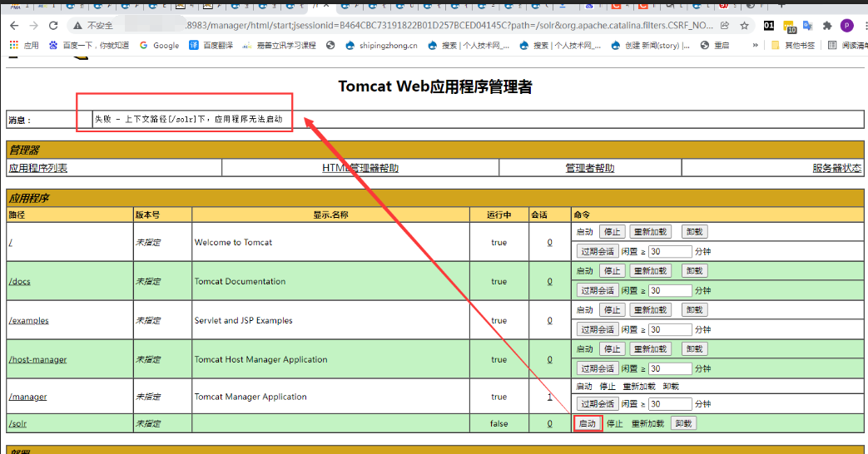This screenshot has width=868, height=454.
Task: Click 过期会话 for Servlet and JSP Examples
Action: pyautogui.click(x=598, y=329)
